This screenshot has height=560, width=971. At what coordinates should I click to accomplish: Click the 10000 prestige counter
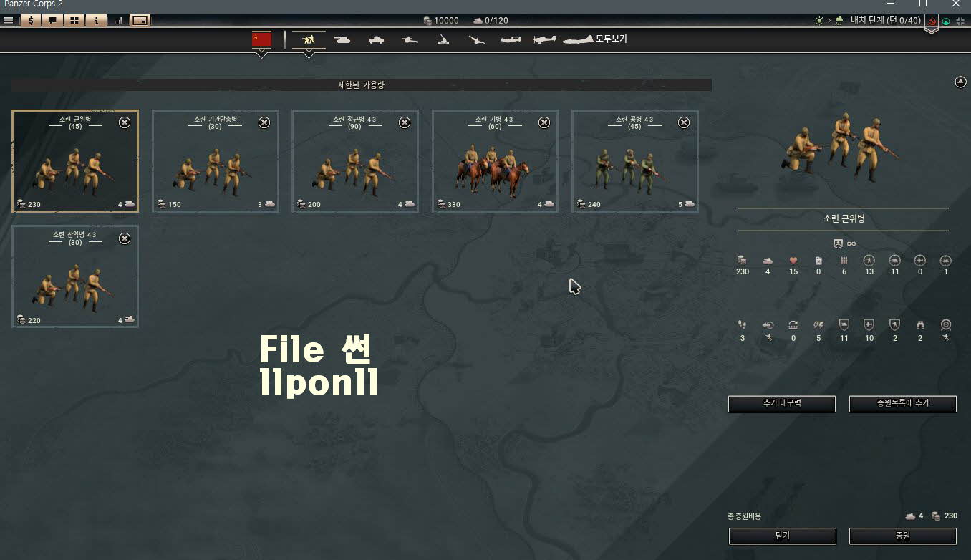click(441, 20)
